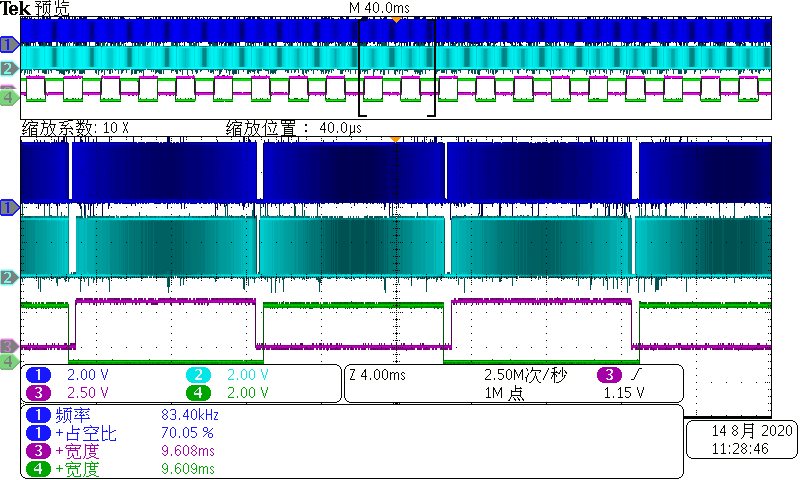Click channel 1 badge next to +占空比

pos(38,433)
